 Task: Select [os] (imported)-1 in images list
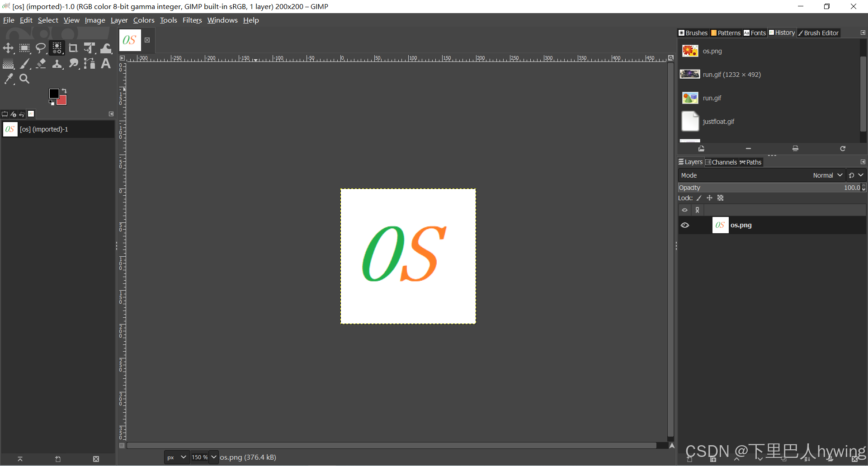pos(58,129)
